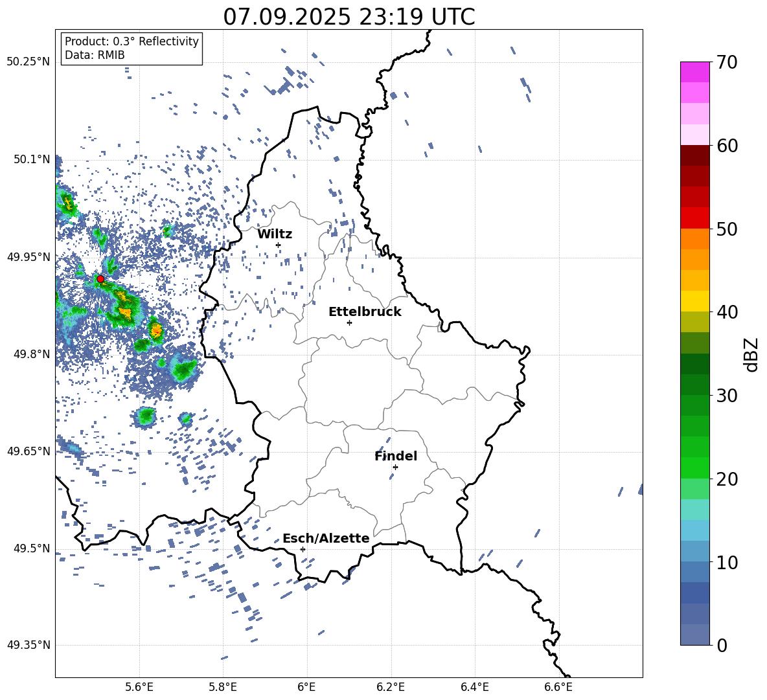Click the Findel cross marker
The height and width of the screenshot is (700, 767).
[x=395, y=467]
